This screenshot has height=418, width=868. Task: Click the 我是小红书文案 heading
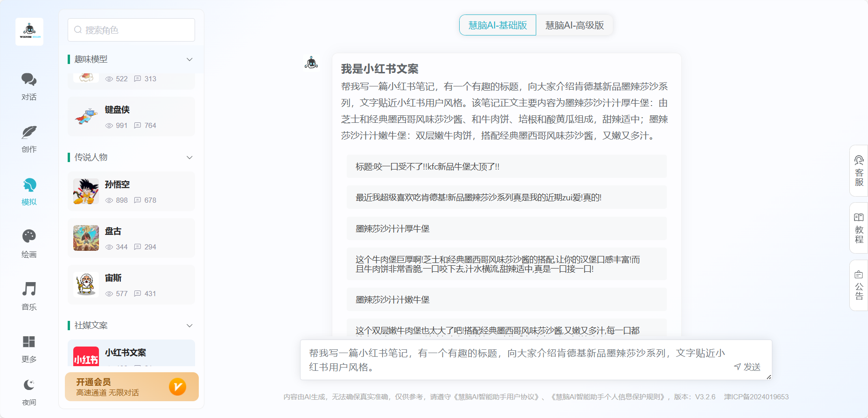pos(380,69)
